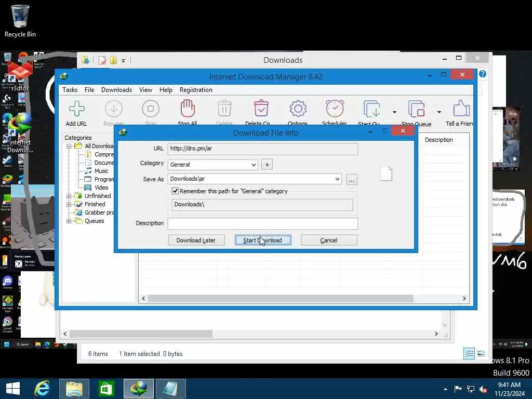Click the Windows Start button
The image size is (532, 399).
13,389
